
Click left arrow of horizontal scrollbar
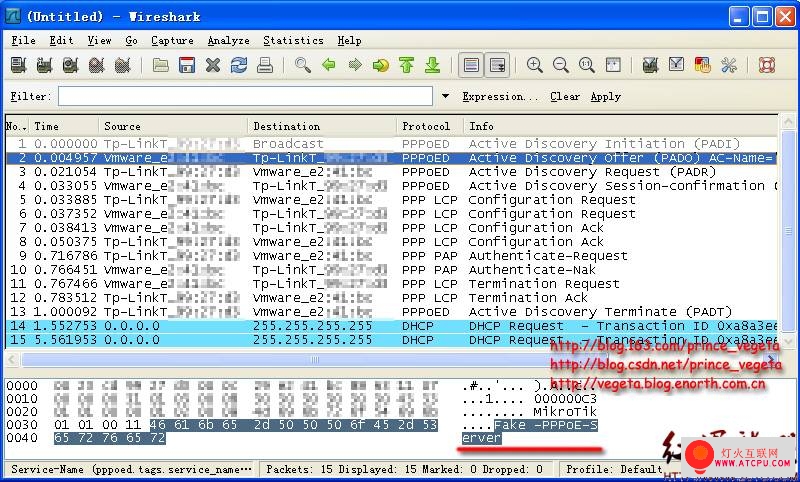12,360
